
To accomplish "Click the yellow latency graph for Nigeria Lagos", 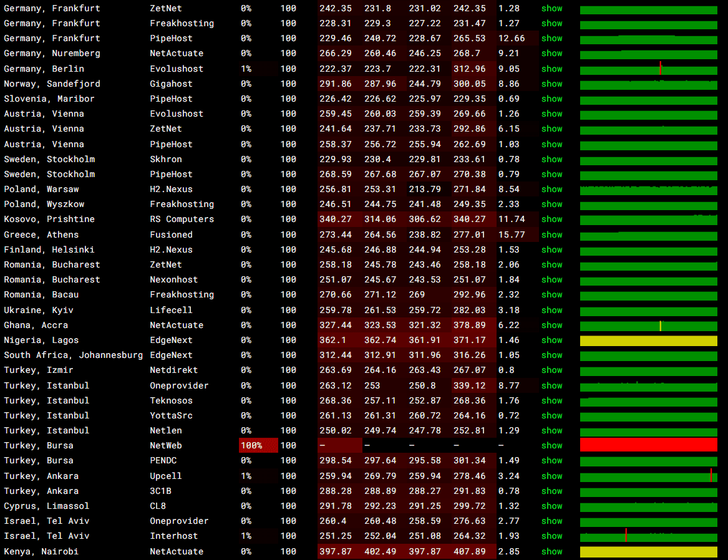I will coord(649,340).
